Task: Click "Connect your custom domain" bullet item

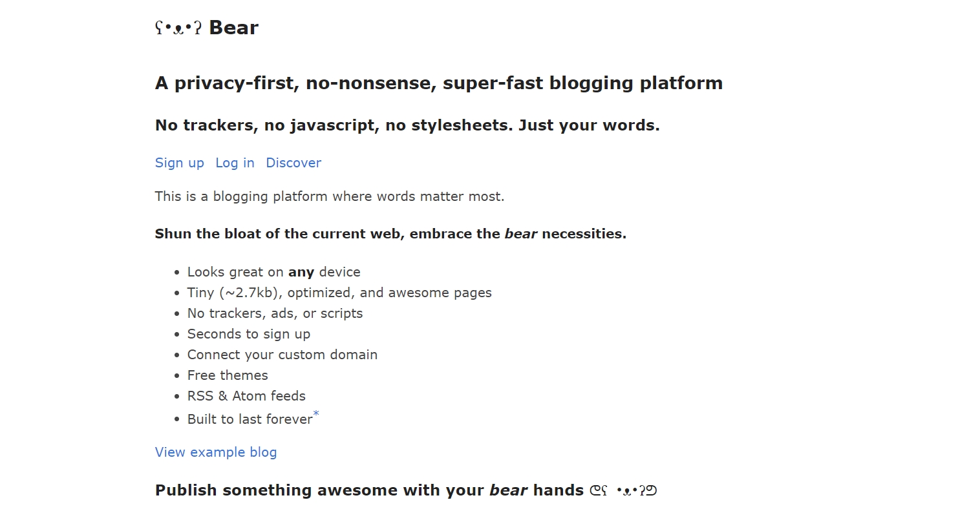Action: 282,354
